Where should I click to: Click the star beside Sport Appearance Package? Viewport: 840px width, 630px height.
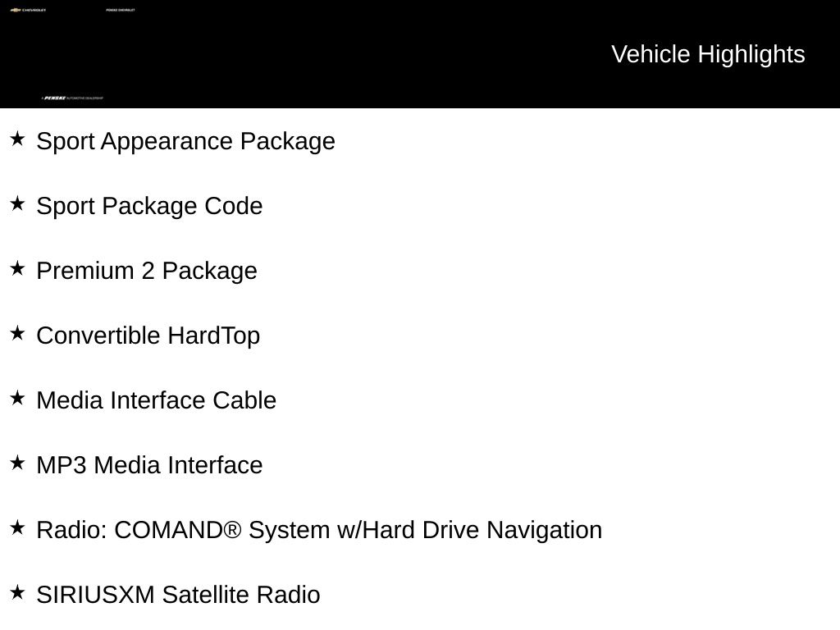(17, 139)
